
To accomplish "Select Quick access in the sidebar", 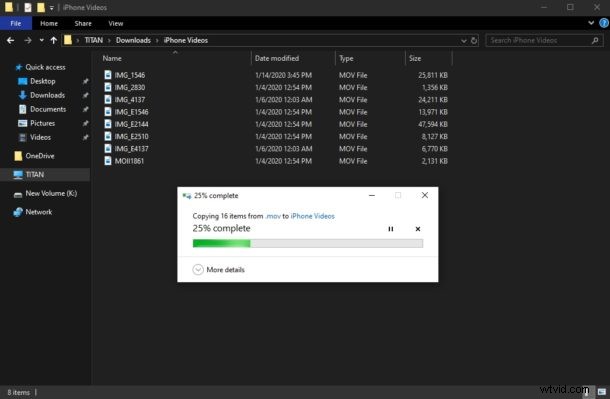I will coord(45,67).
